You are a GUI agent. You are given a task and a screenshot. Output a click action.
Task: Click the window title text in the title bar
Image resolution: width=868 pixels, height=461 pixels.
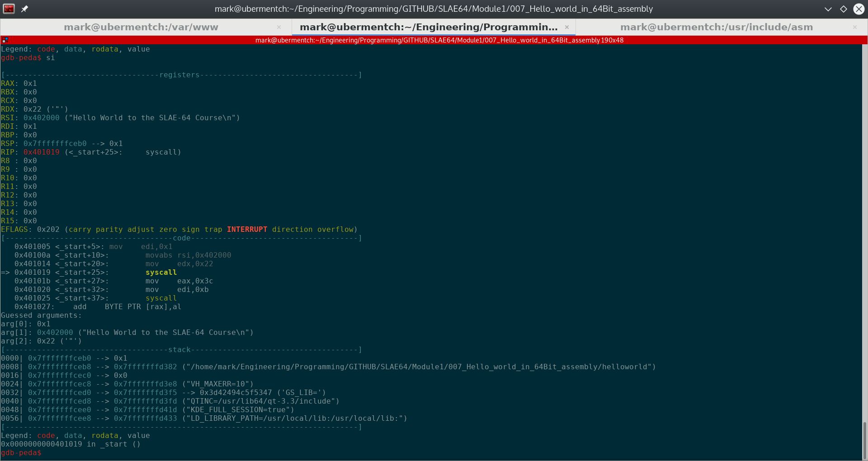[x=434, y=9]
